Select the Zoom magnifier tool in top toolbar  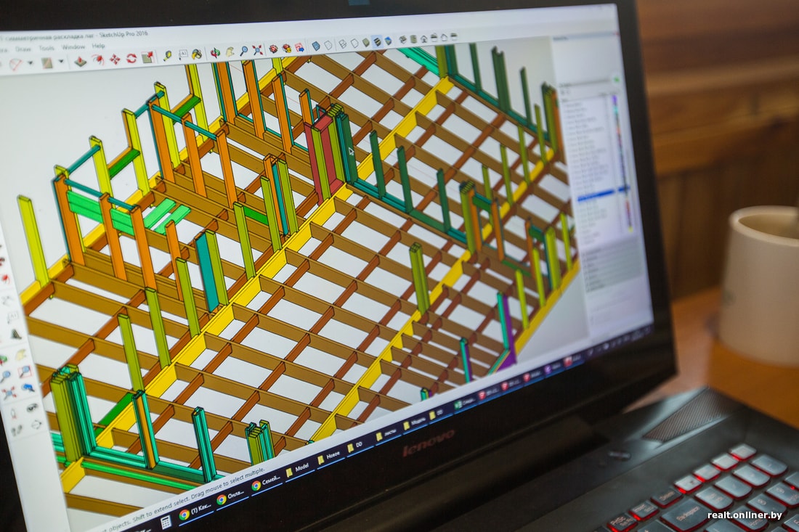coord(243,51)
